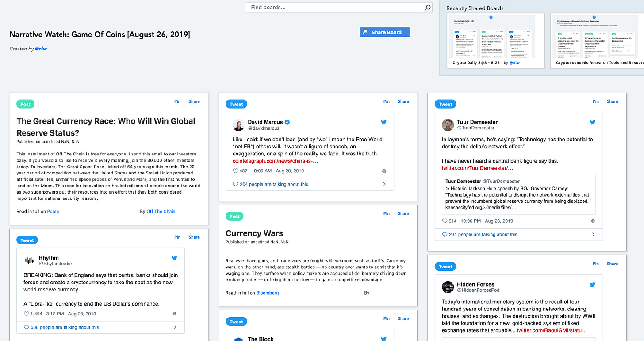The width and height of the screenshot is (644, 341).
Task: Pin the Currency Wars post
Action: pos(387,213)
